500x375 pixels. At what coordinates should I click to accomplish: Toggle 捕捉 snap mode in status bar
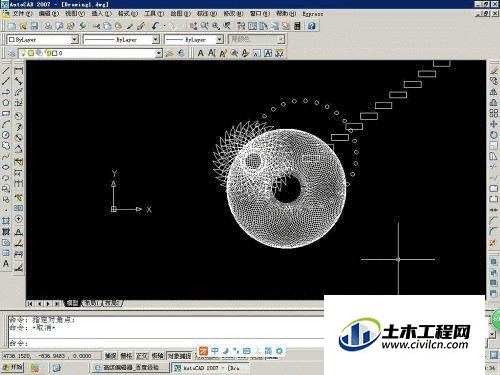110,356
